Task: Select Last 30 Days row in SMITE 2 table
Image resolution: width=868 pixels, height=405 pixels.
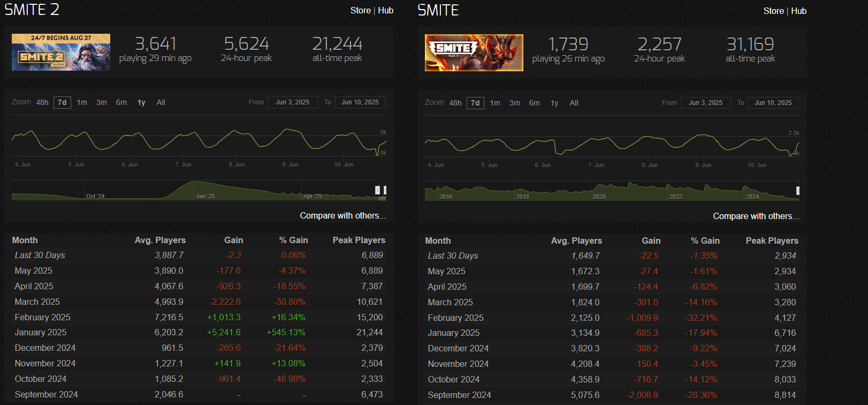Action: tap(199, 256)
